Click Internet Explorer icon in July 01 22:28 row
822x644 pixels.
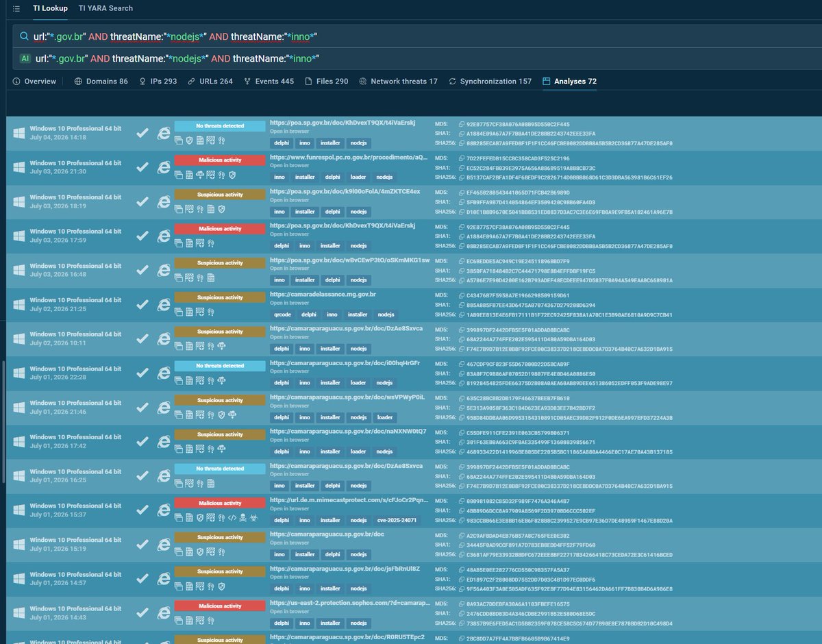[164, 373]
